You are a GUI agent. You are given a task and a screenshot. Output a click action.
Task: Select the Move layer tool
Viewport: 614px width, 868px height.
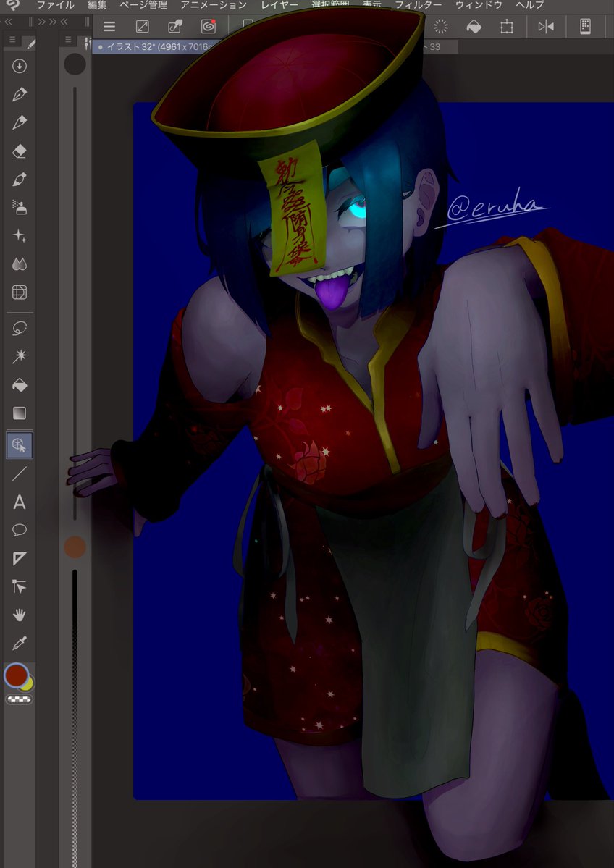click(20, 587)
